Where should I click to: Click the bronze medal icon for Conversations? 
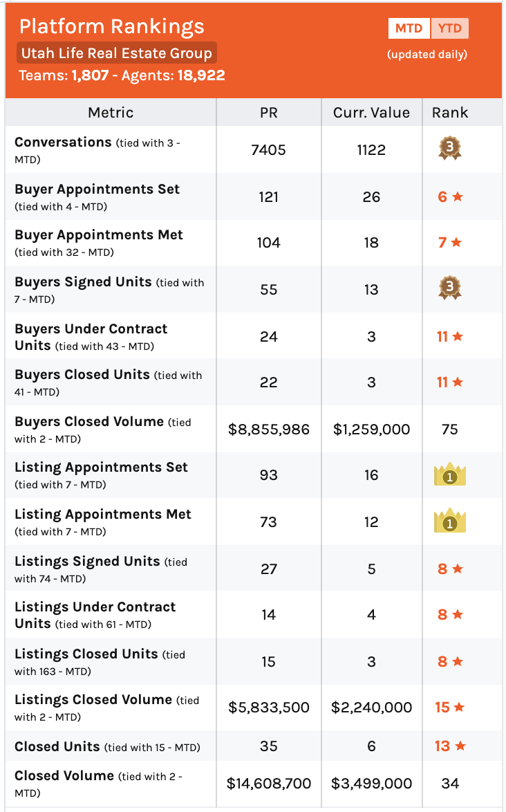449,149
